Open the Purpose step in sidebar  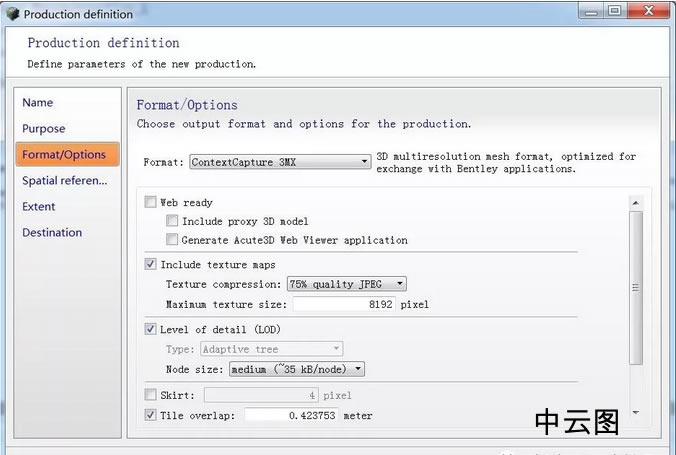(x=44, y=129)
